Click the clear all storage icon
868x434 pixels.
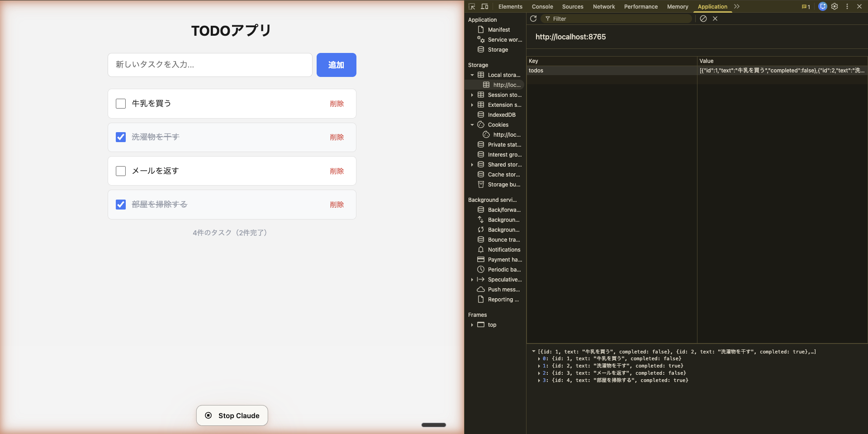pyautogui.click(x=703, y=19)
